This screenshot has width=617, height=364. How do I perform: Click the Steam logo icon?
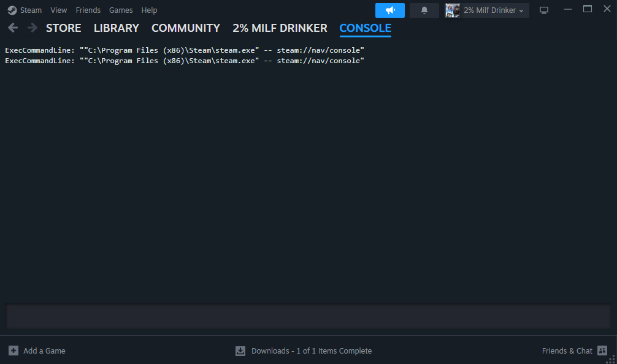(12, 10)
